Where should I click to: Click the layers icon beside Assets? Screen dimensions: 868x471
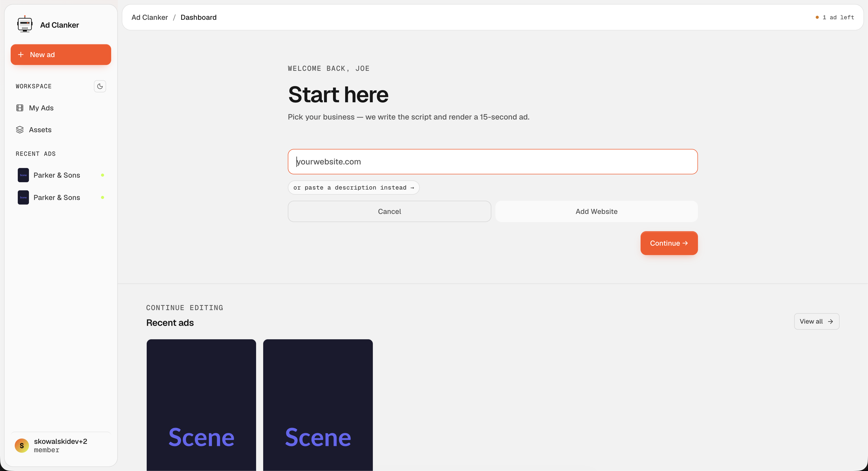point(20,130)
